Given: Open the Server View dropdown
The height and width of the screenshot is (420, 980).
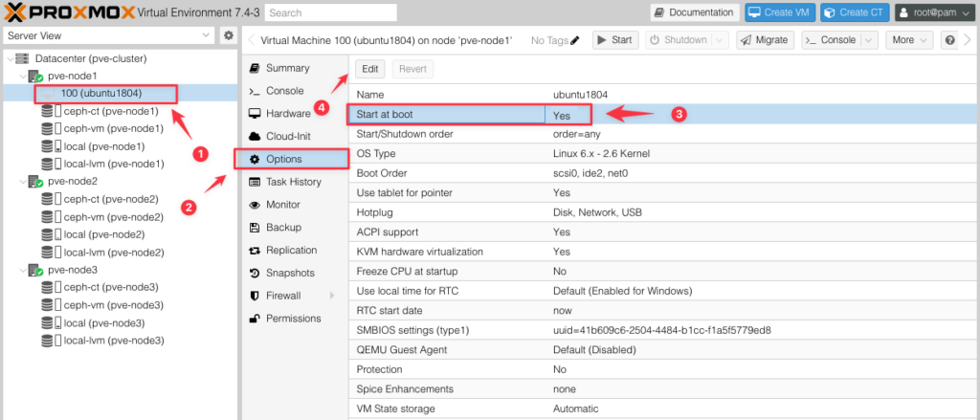Looking at the screenshot, I should pyautogui.click(x=207, y=35).
